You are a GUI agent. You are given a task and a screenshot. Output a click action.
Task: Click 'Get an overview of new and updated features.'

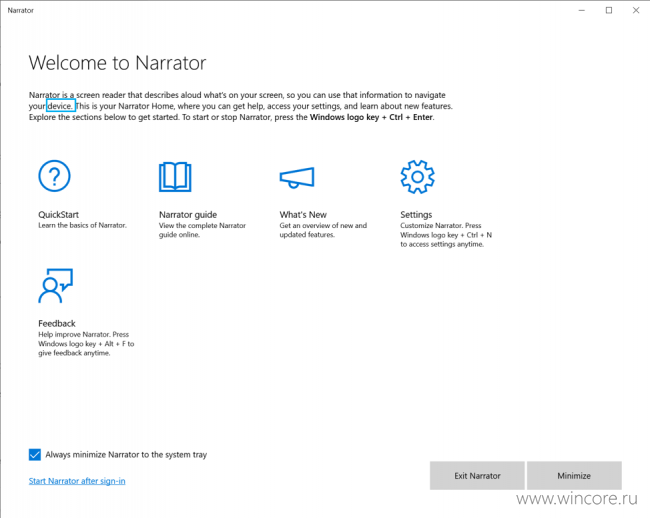tap(323, 230)
